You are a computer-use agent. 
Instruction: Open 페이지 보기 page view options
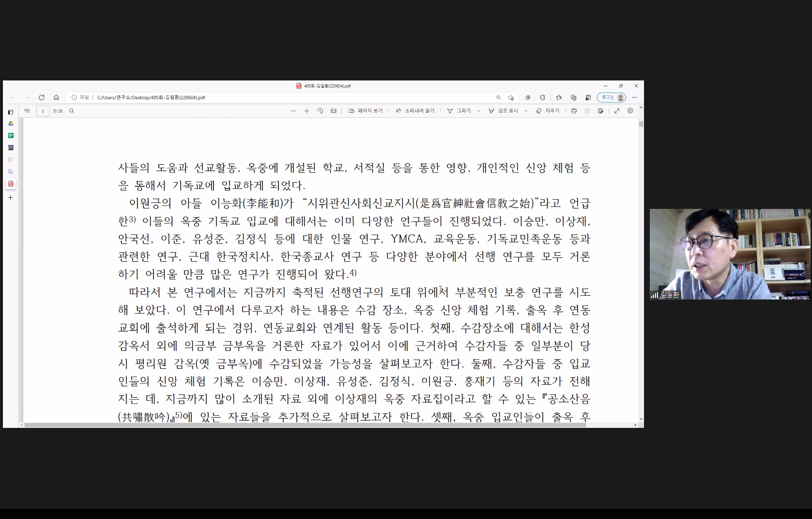click(x=366, y=111)
